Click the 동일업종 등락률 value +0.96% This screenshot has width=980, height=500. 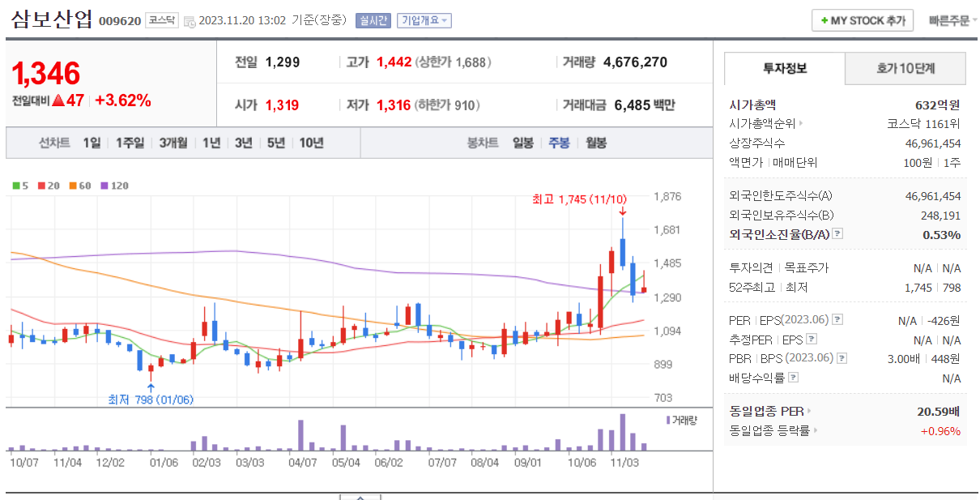[x=940, y=431]
